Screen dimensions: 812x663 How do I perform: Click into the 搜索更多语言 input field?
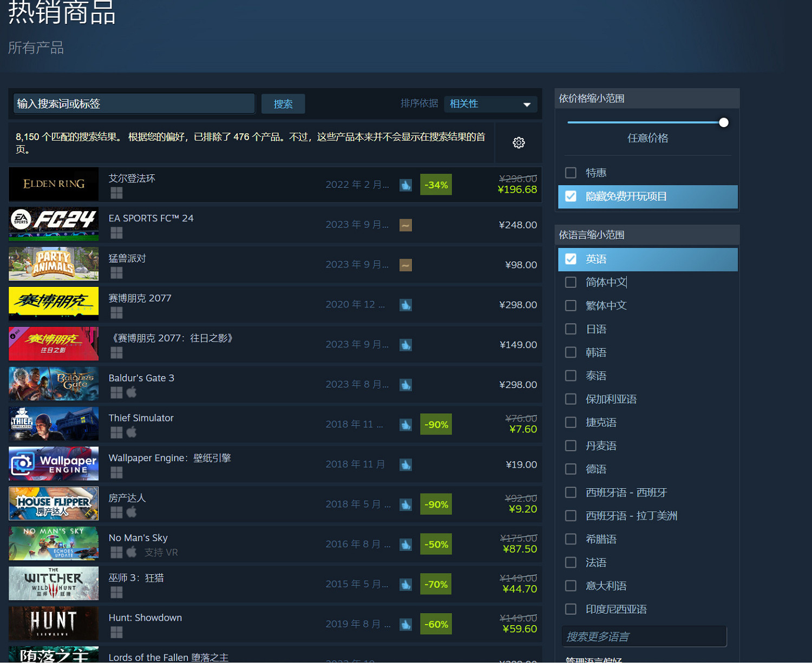(644, 636)
